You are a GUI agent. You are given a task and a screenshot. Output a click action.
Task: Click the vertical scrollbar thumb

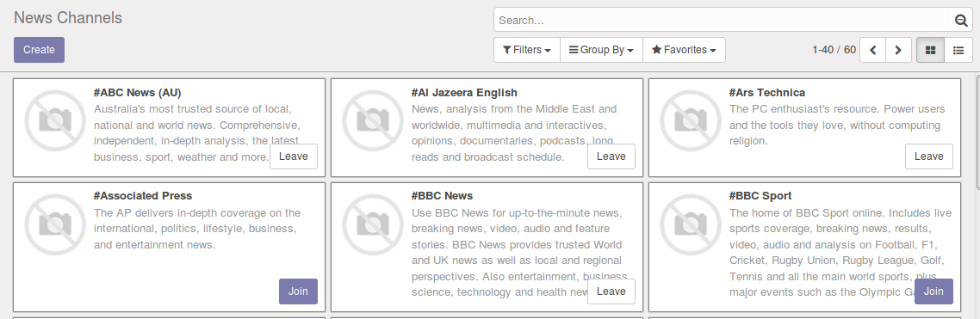977,132
